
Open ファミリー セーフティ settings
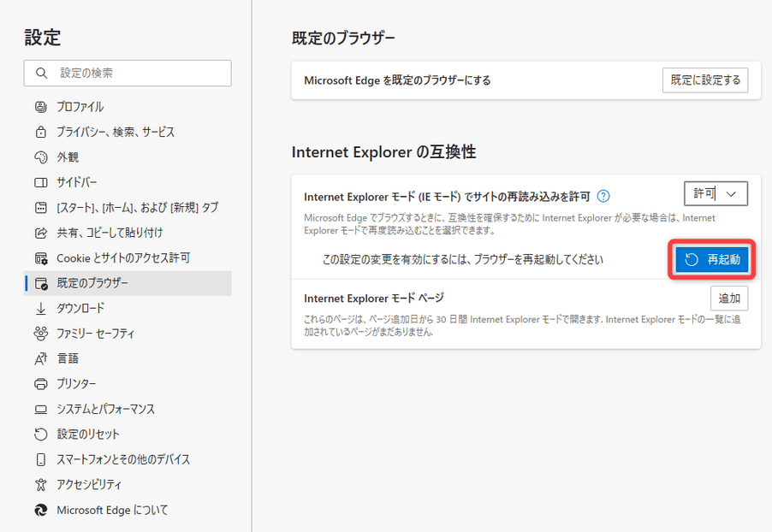128,334
